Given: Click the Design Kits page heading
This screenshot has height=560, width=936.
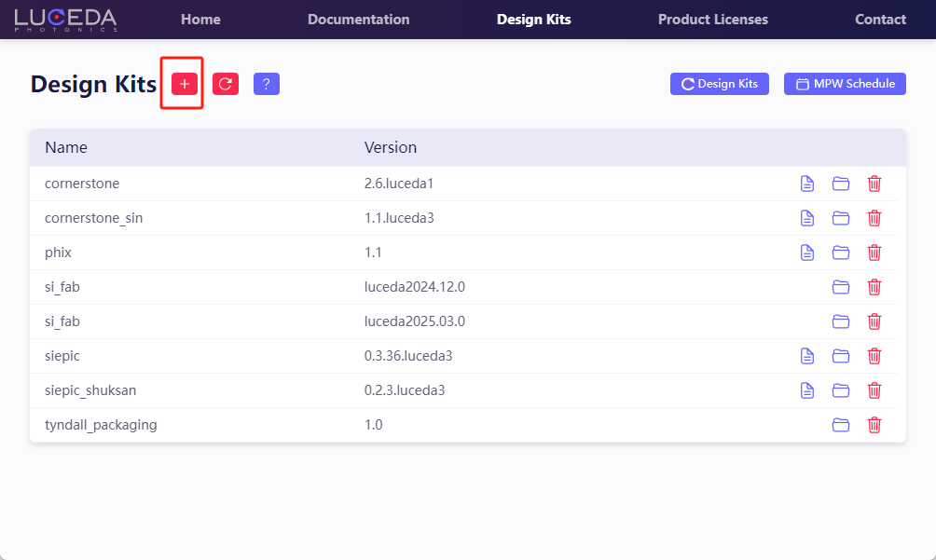Looking at the screenshot, I should (x=94, y=84).
